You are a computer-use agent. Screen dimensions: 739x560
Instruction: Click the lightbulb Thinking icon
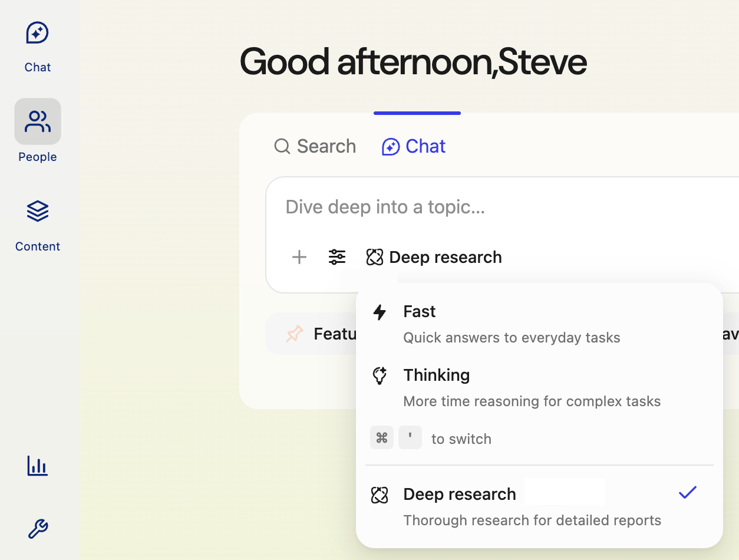pyautogui.click(x=380, y=375)
